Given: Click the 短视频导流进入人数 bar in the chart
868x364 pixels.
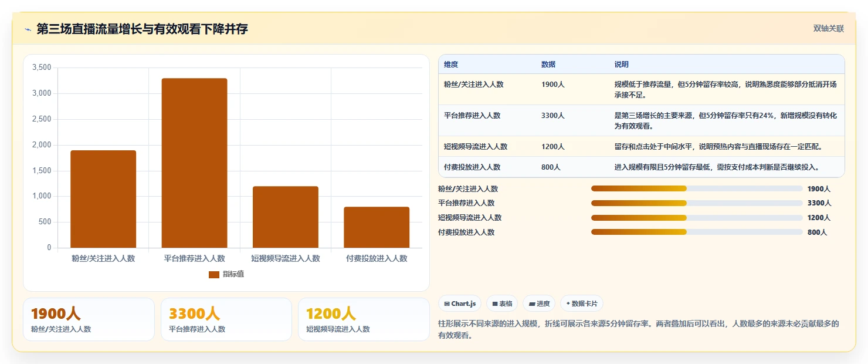Looking at the screenshot, I should 286,217.
